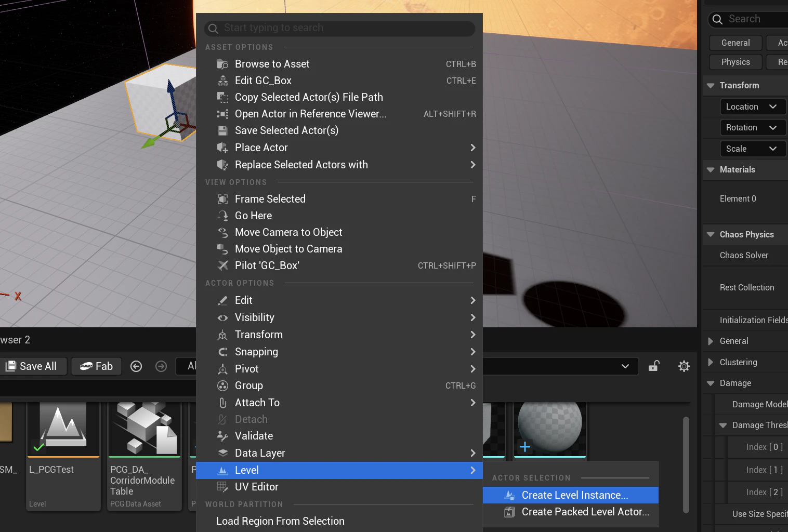Collapse the Materials section
The image size is (788, 532).
coord(711,169)
